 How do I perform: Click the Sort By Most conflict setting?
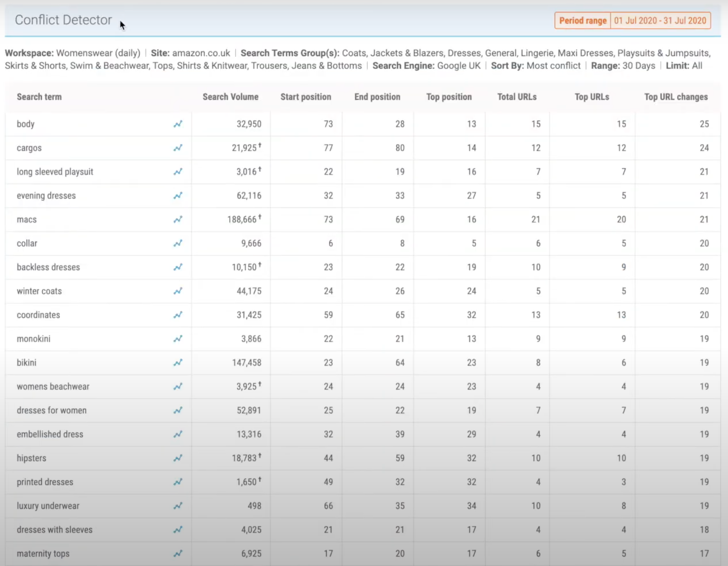[x=536, y=66]
